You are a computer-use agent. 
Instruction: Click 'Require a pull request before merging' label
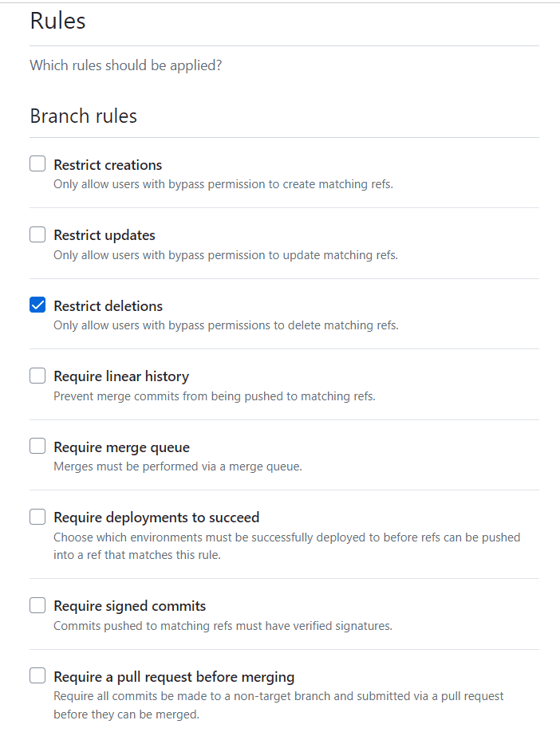click(x=174, y=677)
